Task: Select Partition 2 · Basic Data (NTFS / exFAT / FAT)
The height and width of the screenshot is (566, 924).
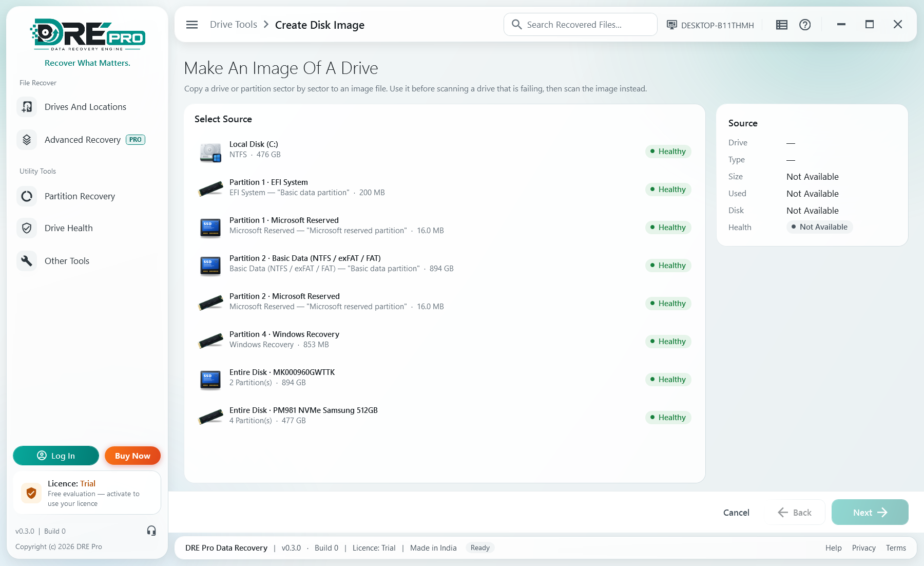Action: click(x=445, y=266)
